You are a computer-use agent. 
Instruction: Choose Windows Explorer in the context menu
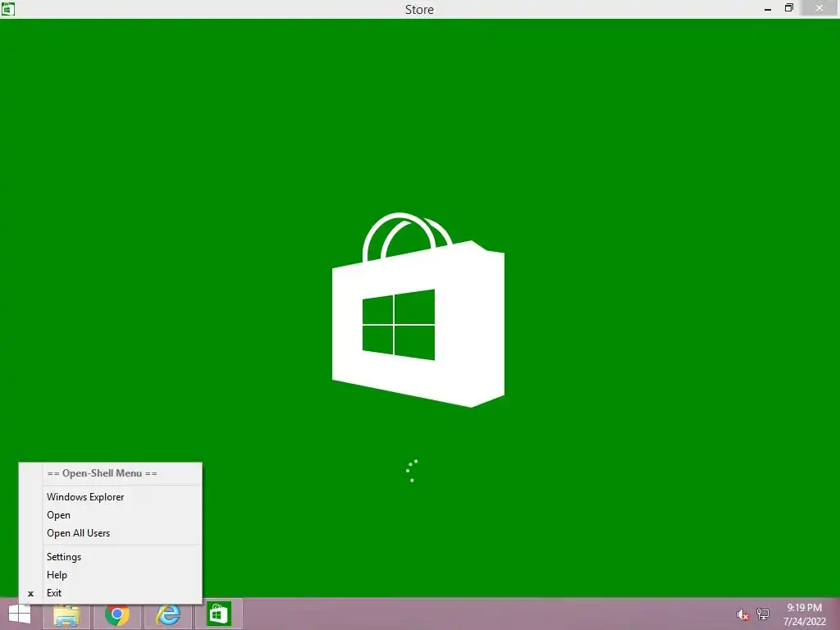click(x=111, y=496)
